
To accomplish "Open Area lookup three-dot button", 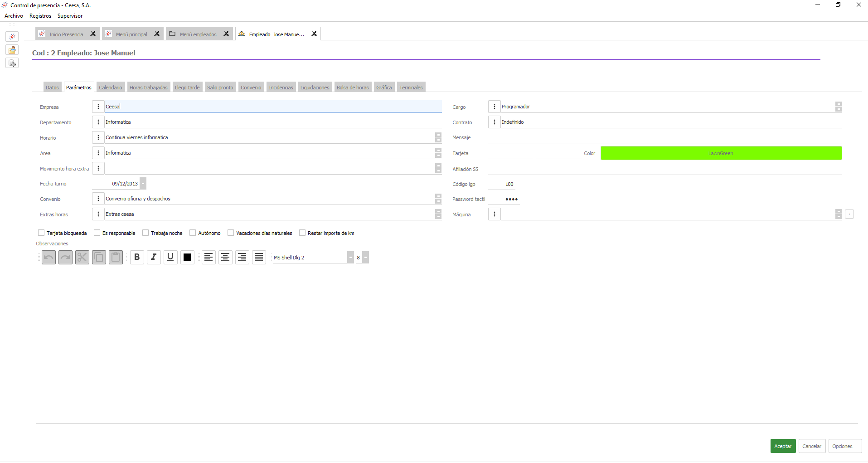I will coord(98,153).
